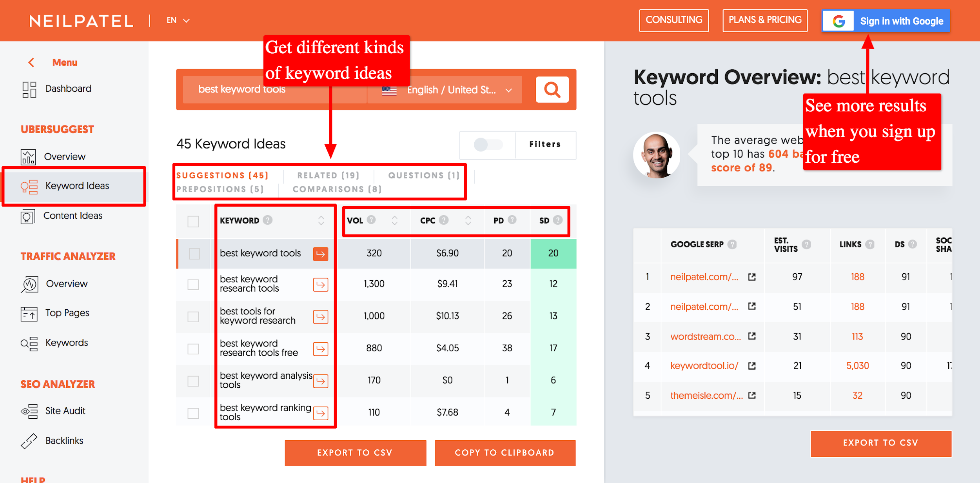Check box for best keyword analysis tools

(x=193, y=381)
